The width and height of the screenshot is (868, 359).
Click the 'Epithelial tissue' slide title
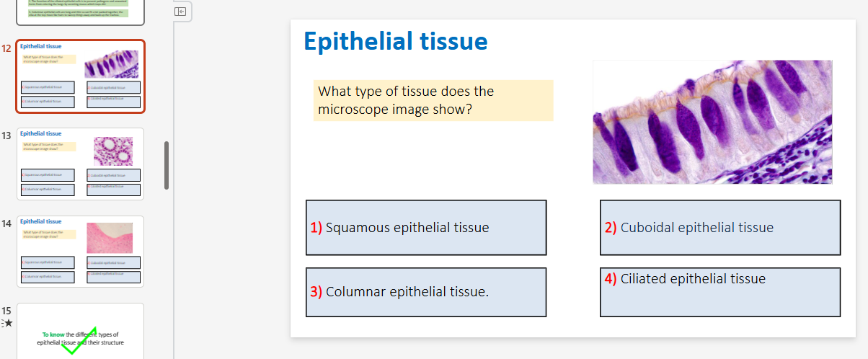pos(396,41)
